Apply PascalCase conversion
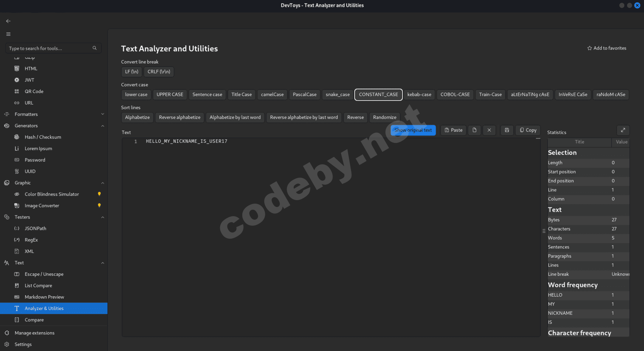This screenshot has height=351, width=644. click(x=305, y=95)
